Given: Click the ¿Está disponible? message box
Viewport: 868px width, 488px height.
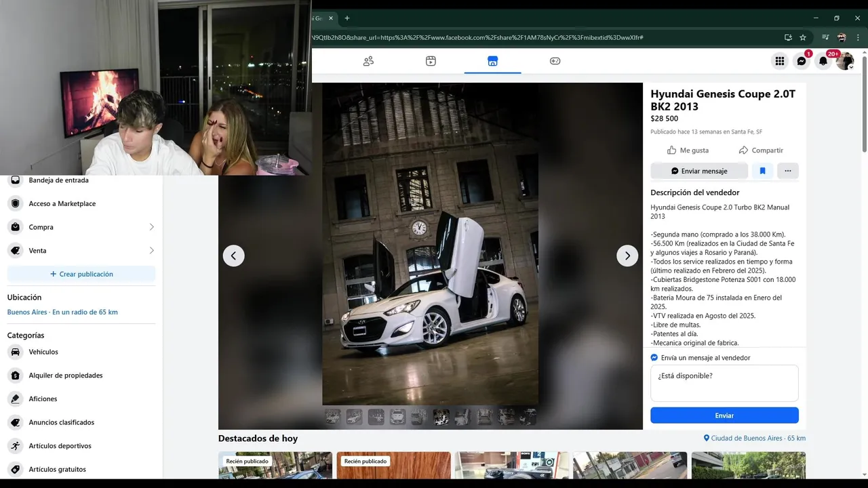Looking at the screenshot, I should click(724, 383).
